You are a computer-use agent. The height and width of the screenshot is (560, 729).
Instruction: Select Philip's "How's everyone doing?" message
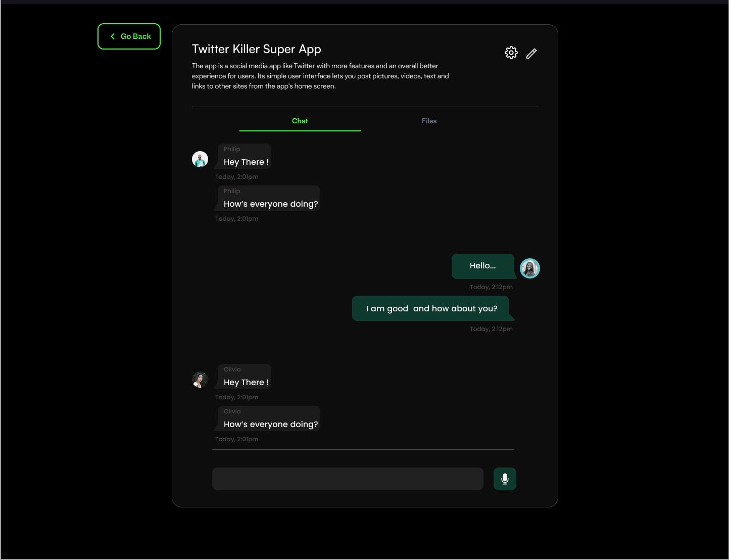point(269,198)
